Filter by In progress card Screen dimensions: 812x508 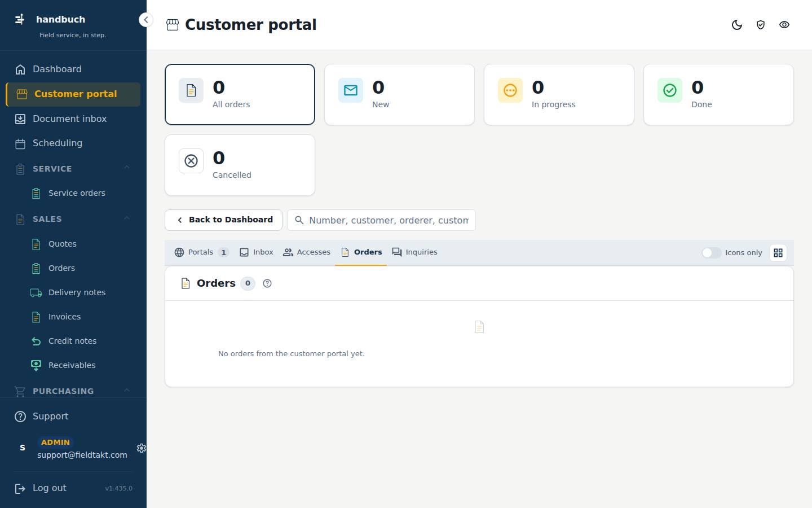559,94
